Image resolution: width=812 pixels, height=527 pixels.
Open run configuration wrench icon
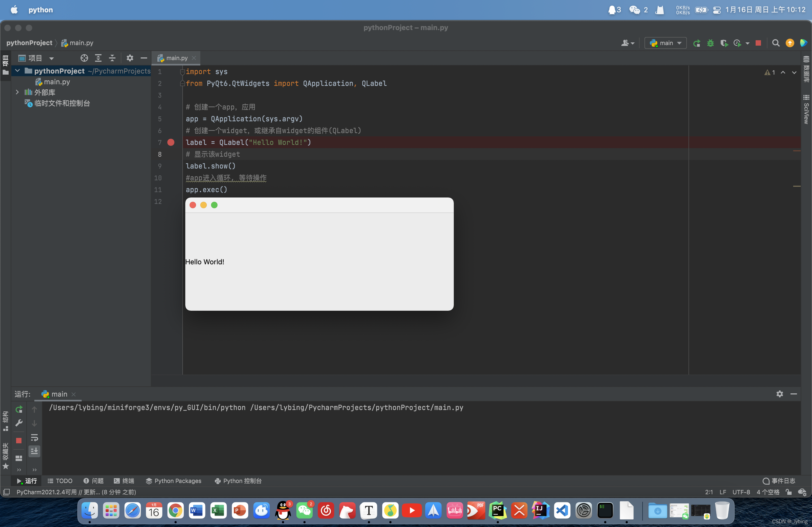tap(19, 423)
